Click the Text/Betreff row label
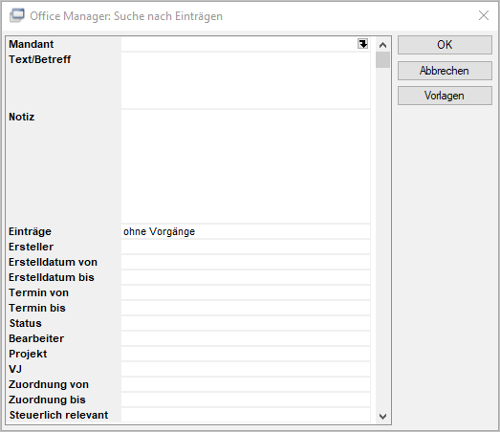 (40, 59)
